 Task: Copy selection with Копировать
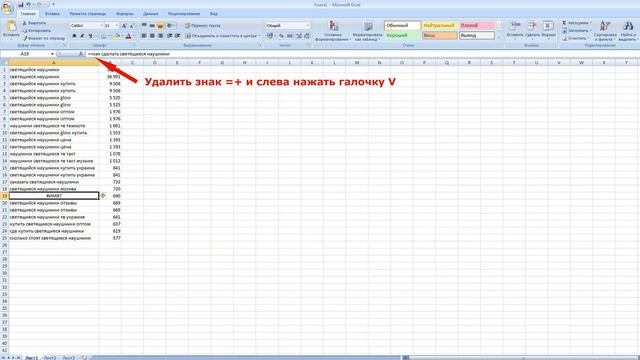(37, 31)
